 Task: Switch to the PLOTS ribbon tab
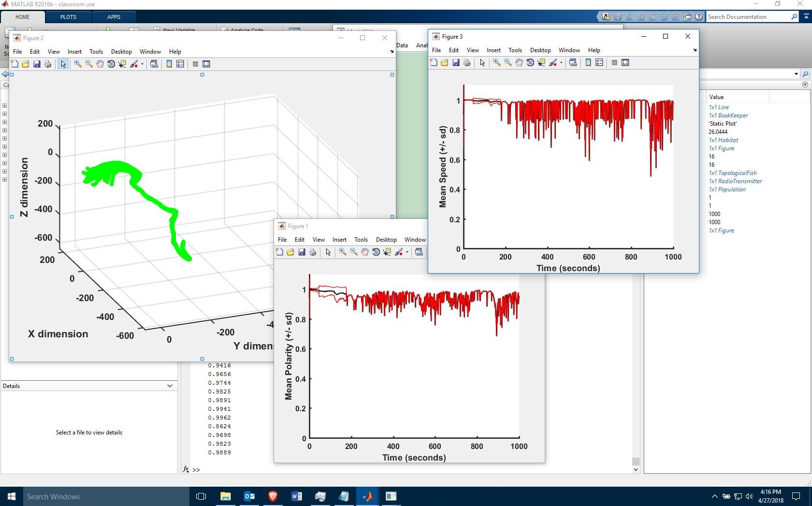68,17
